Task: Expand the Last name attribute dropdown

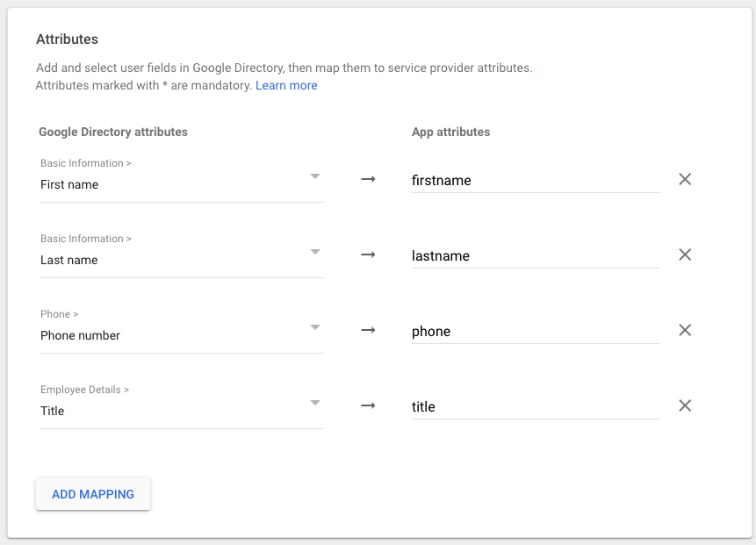Action: (x=181, y=254)
